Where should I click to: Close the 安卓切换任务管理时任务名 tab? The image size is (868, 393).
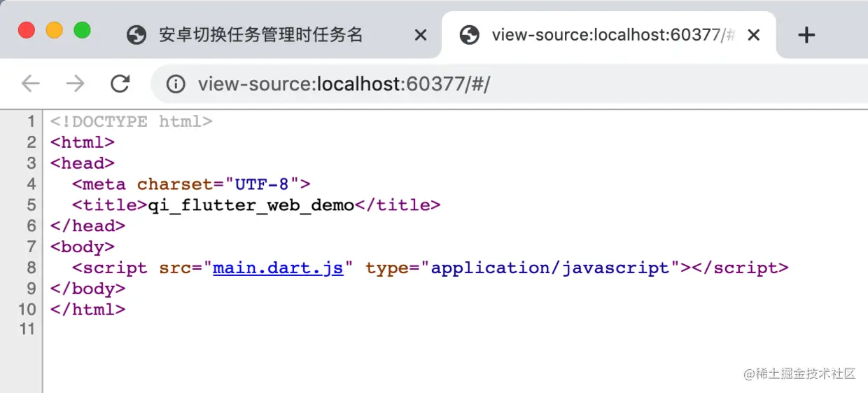tap(421, 35)
